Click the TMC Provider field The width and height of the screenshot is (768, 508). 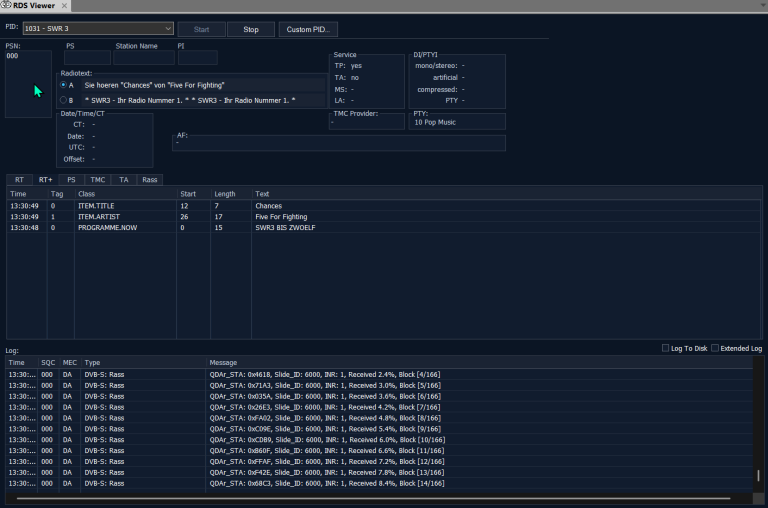coord(367,122)
